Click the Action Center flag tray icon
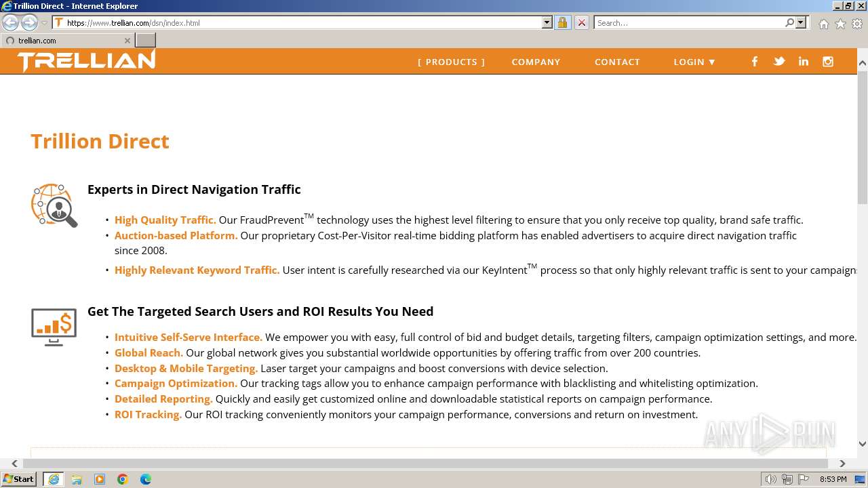The height and width of the screenshot is (488, 868). [804, 479]
